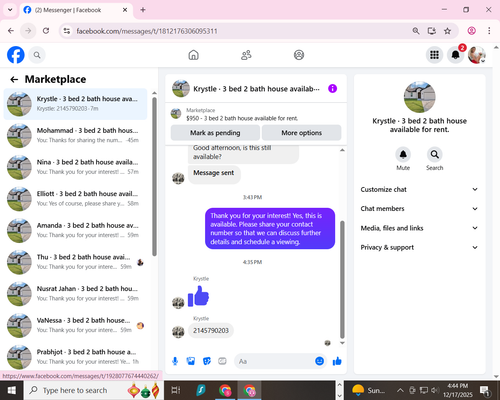
Task: Record a voice clip microphone icon
Action: click(x=175, y=361)
